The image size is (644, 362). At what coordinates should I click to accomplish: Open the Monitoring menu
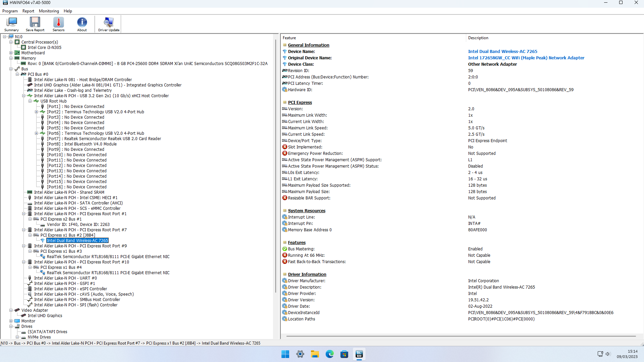[x=49, y=11]
